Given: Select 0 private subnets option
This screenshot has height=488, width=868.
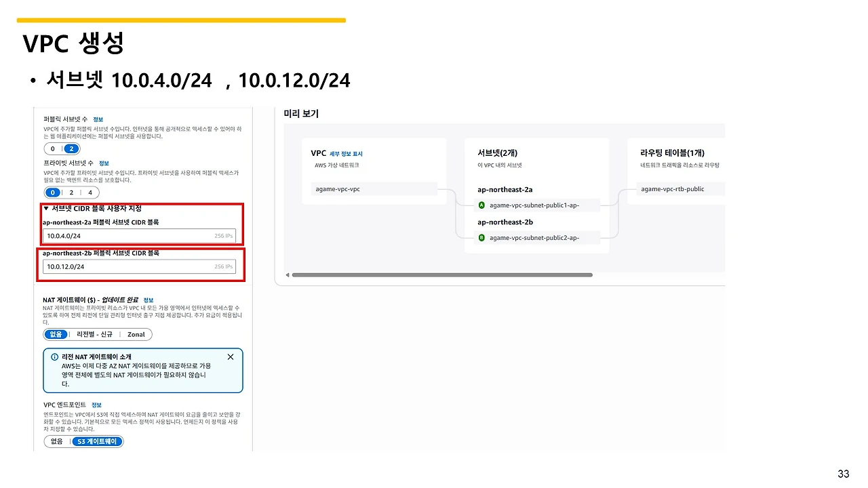Looking at the screenshot, I should pyautogui.click(x=53, y=192).
